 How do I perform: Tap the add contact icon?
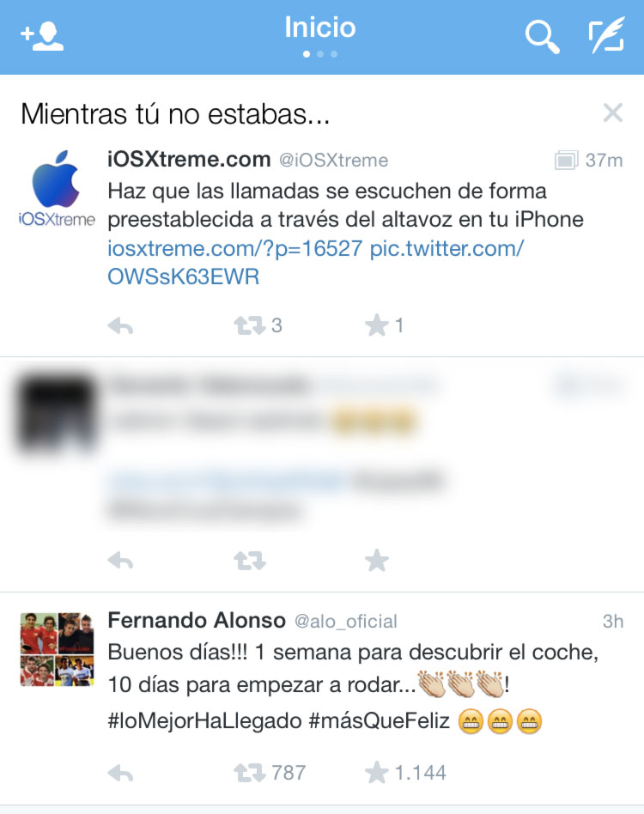pyautogui.click(x=42, y=36)
